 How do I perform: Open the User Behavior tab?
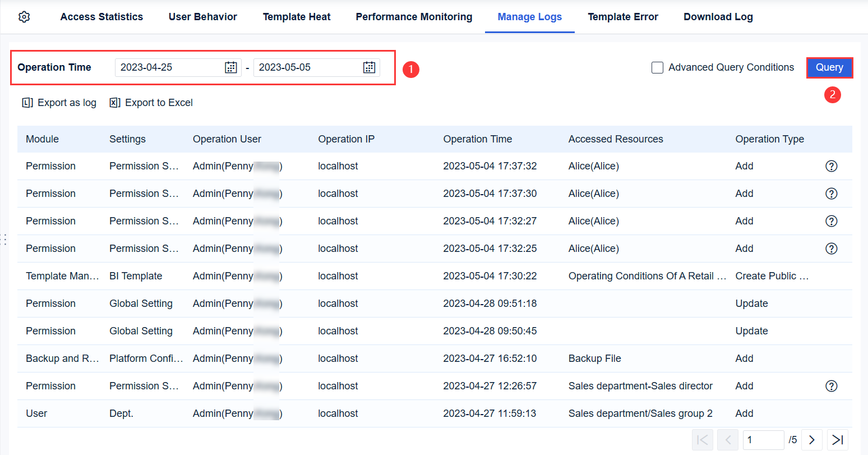(x=202, y=17)
